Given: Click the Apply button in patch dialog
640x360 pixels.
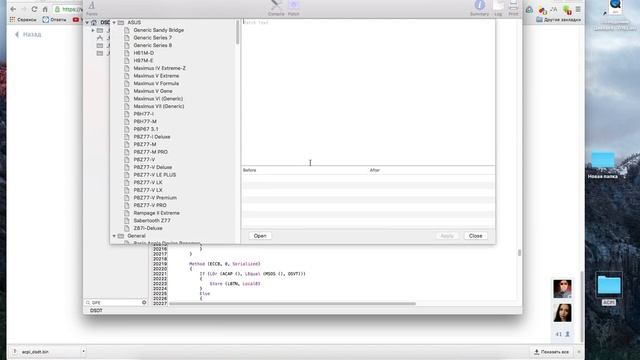Looking at the screenshot, I should (x=447, y=236).
